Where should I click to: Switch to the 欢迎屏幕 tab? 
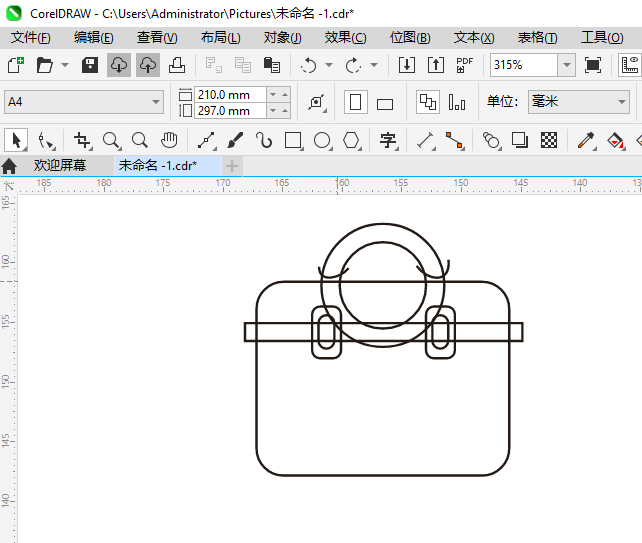[x=59, y=165]
